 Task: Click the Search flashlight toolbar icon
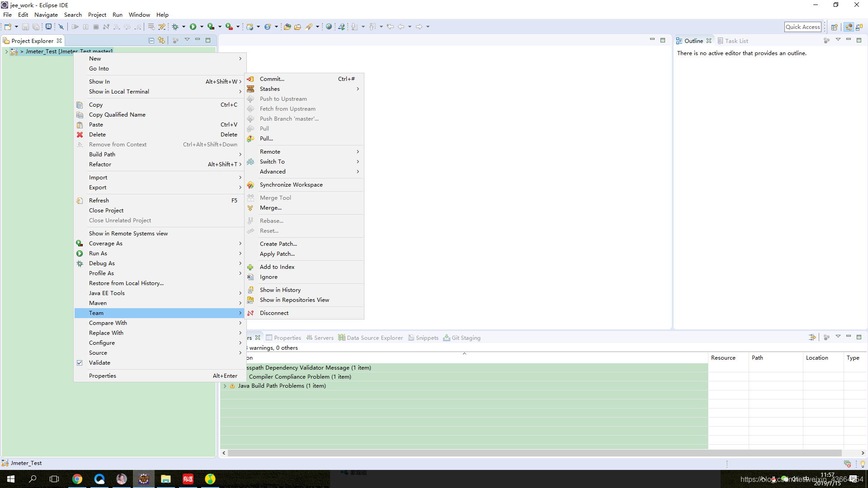(309, 27)
